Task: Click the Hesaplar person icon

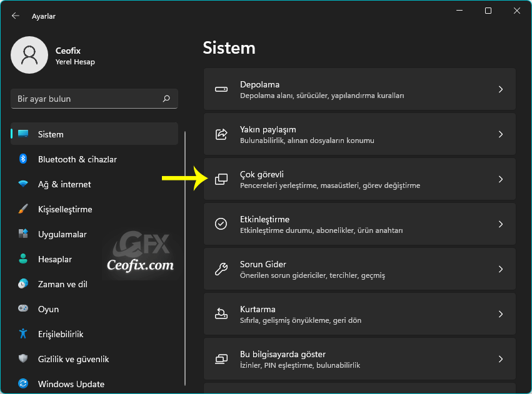Action: tap(23, 259)
